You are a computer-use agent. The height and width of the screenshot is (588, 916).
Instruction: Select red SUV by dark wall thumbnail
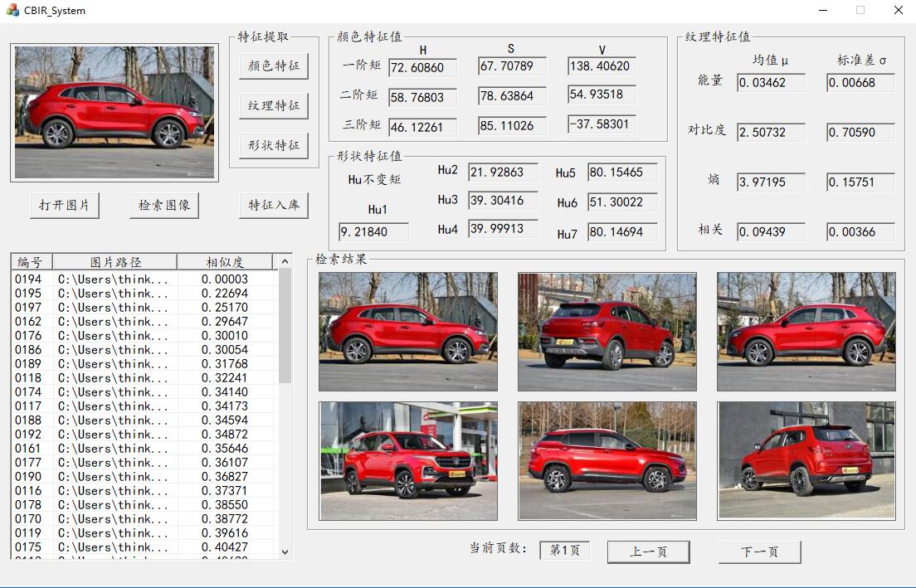tap(806, 461)
